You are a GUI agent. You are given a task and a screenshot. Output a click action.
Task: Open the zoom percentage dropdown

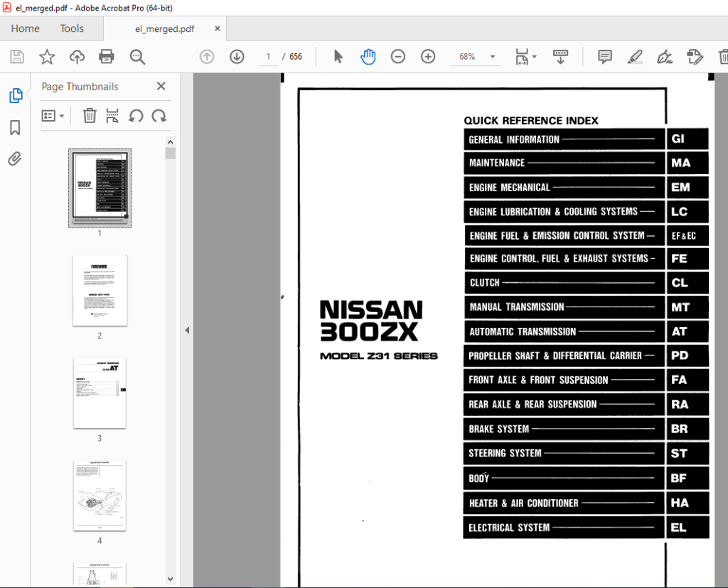point(493,57)
